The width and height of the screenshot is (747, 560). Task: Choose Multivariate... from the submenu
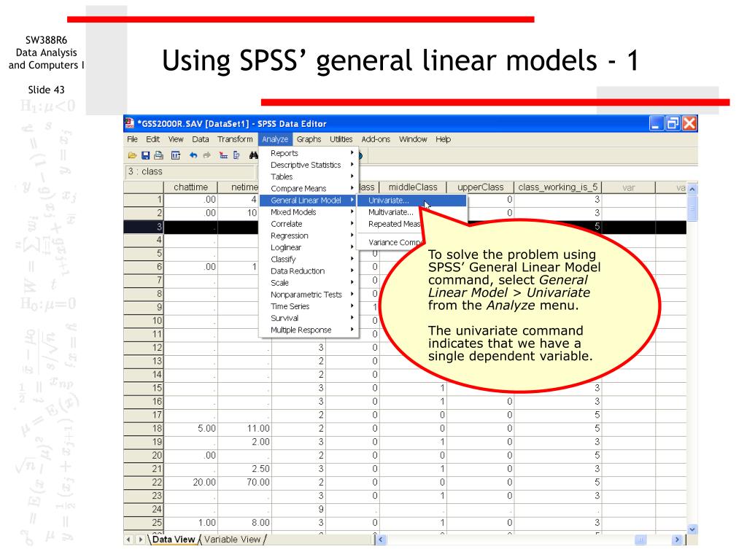click(391, 212)
